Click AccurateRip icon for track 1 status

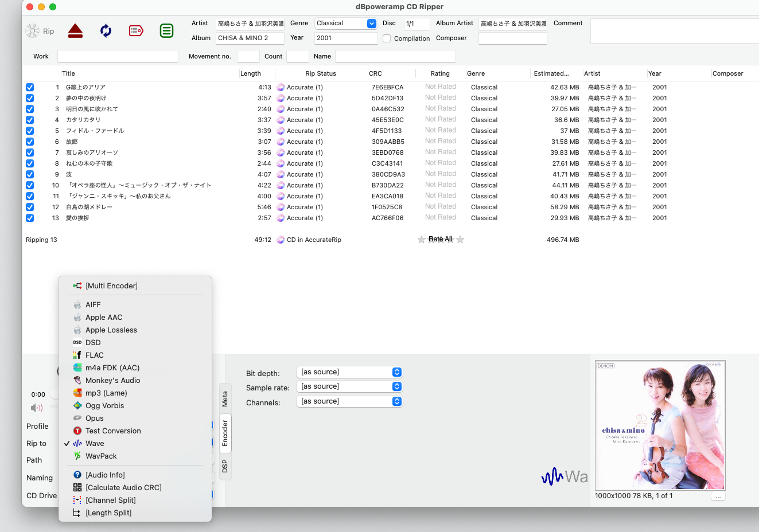[x=281, y=87]
